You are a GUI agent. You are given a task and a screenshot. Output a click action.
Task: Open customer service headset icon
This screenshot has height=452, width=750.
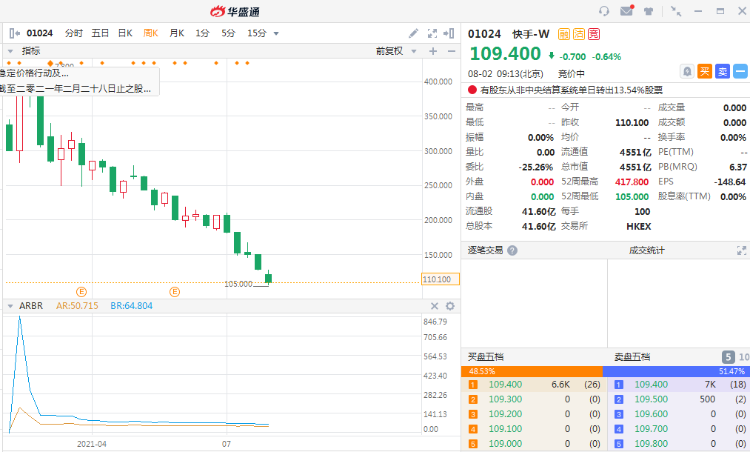[x=604, y=11]
